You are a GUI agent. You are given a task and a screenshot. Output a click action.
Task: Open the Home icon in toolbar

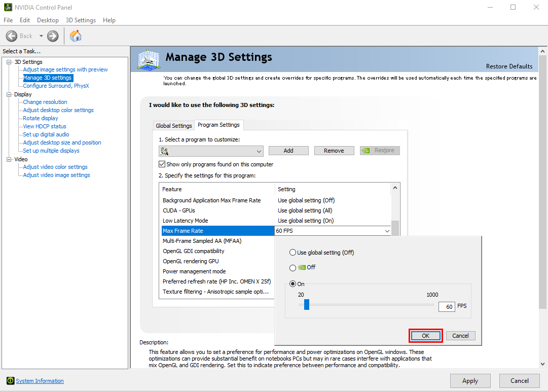(75, 35)
